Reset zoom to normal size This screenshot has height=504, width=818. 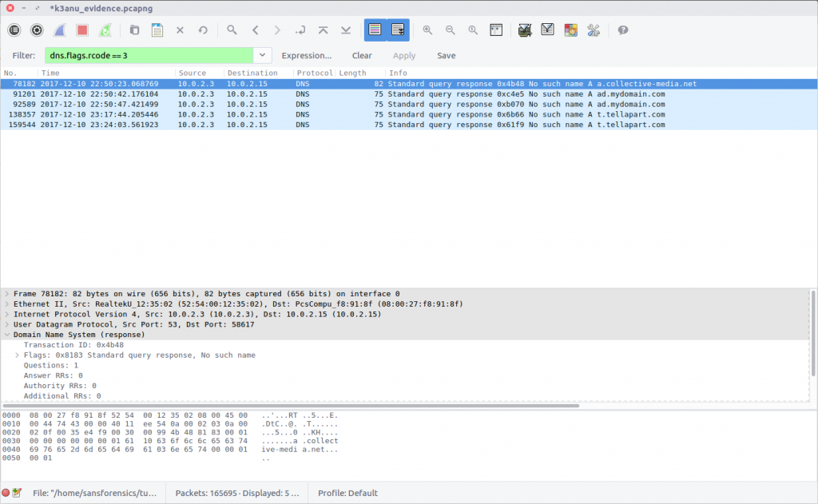pos(473,30)
